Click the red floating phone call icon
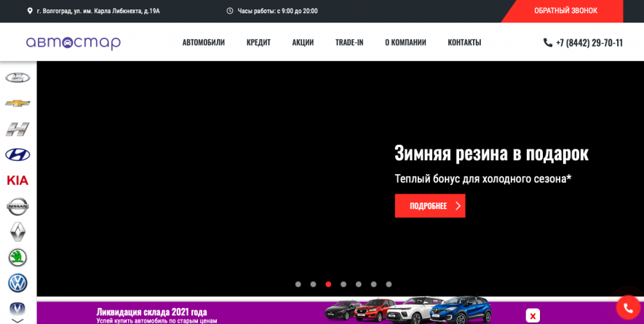644x324 pixels. (627, 307)
